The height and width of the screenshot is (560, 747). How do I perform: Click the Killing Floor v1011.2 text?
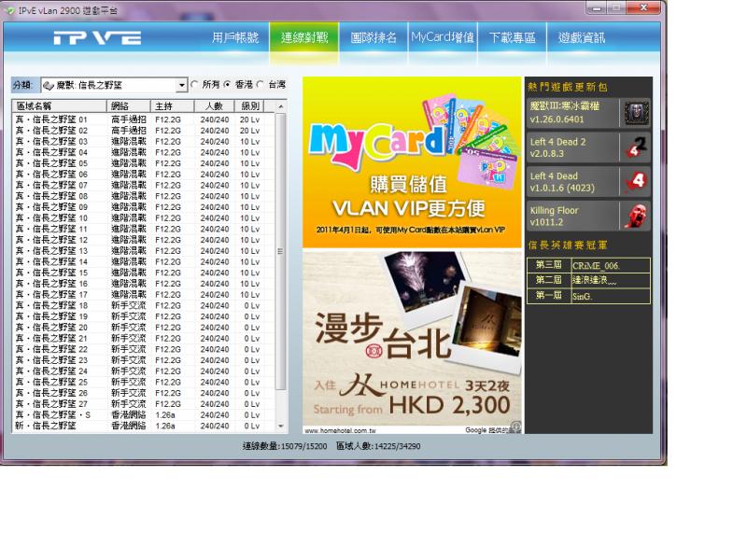pyautogui.click(x=554, y=217)
